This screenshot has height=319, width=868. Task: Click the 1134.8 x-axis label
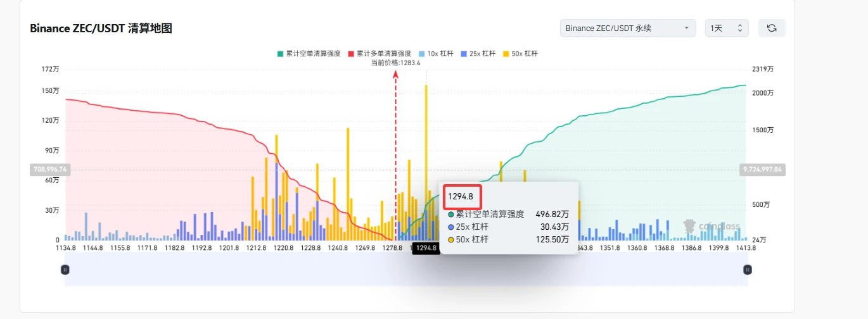(66, 248)
